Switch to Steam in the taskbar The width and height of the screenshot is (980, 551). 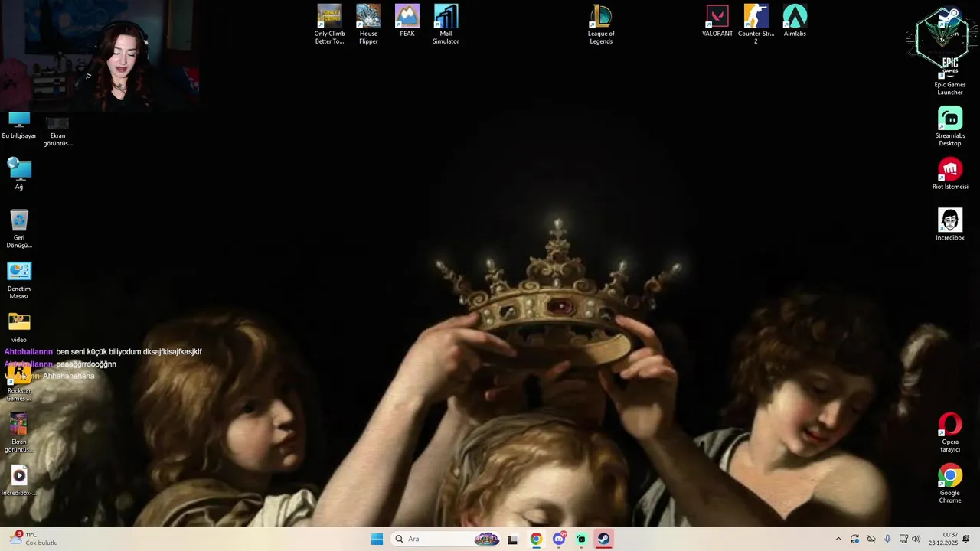click(604, 539)
